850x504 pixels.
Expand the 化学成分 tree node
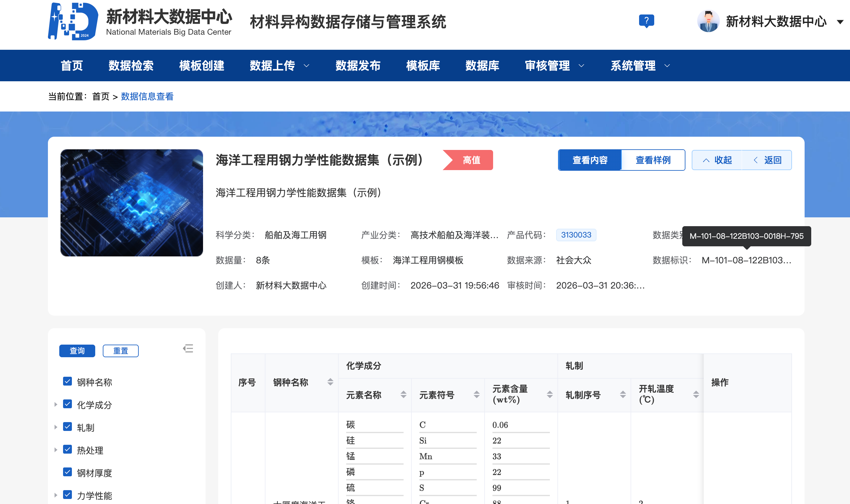[x=56, y=404]
